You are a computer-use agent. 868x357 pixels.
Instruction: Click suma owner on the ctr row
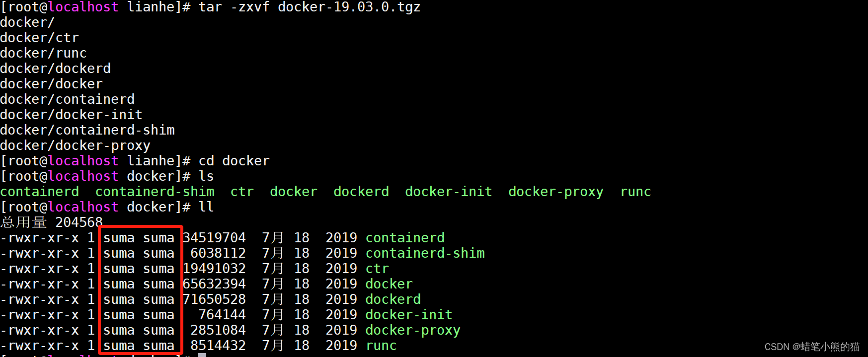click(119, 269)
